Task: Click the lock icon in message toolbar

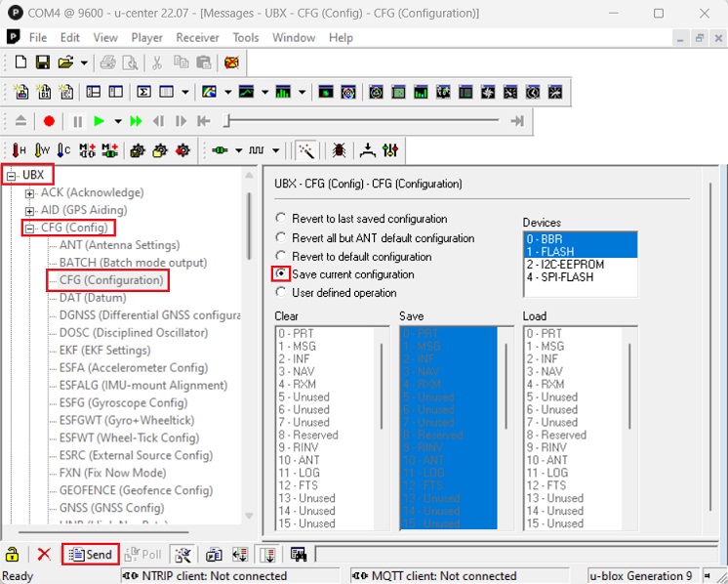Action: coord(13,555)
